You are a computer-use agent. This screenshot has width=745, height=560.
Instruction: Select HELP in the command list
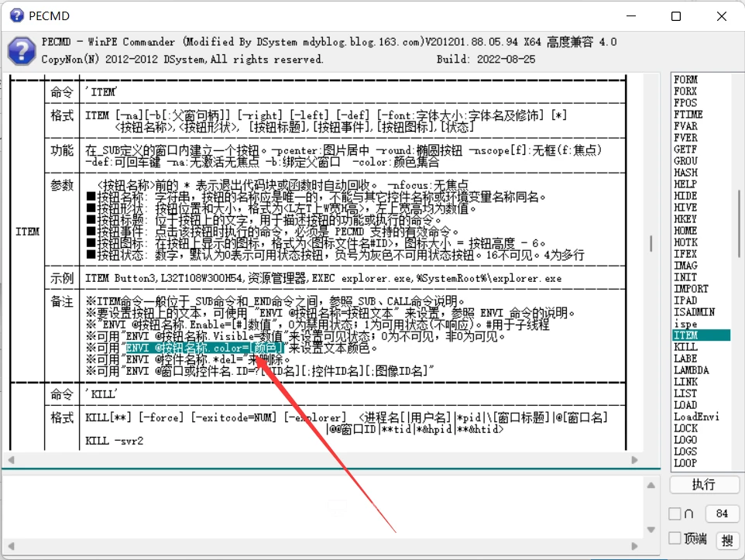point(685,184)
